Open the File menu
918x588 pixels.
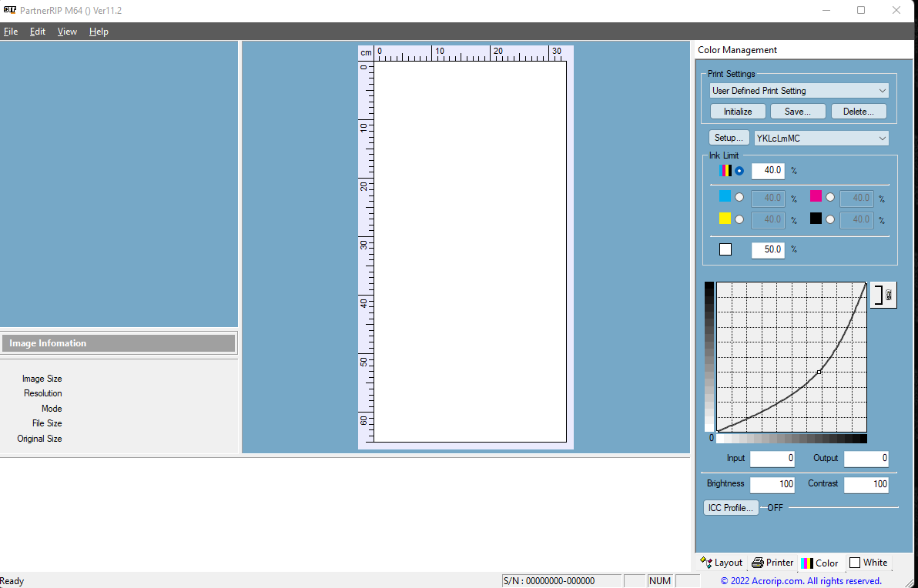click(11, 32)
